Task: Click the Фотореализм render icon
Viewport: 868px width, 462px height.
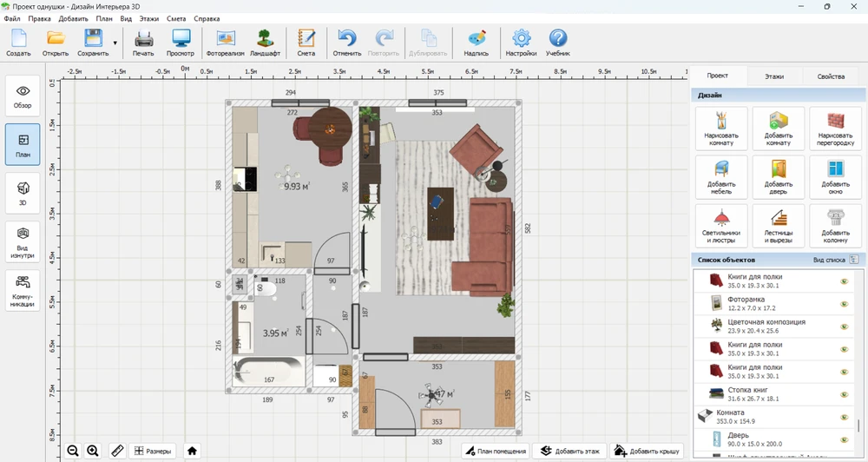Action: click(226, 41)
